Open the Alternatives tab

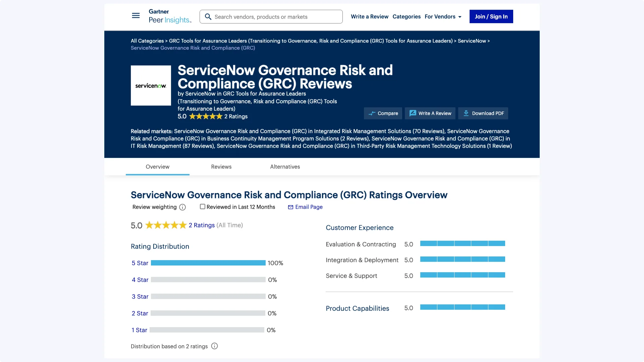pyautogui.click(x=285, y=167)
